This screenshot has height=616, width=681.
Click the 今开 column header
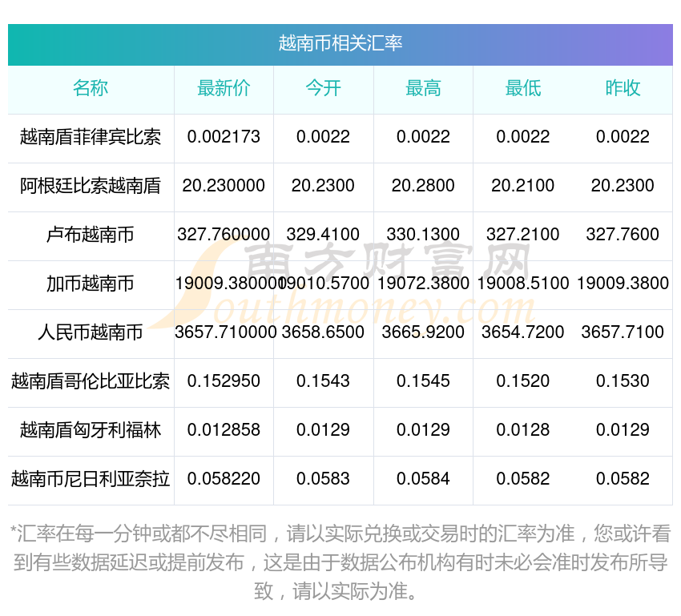click(x=323, y=88)
